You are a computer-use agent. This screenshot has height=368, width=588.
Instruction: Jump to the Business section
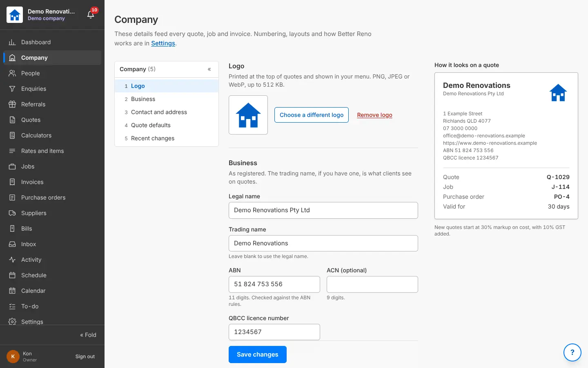click(167, 99)
